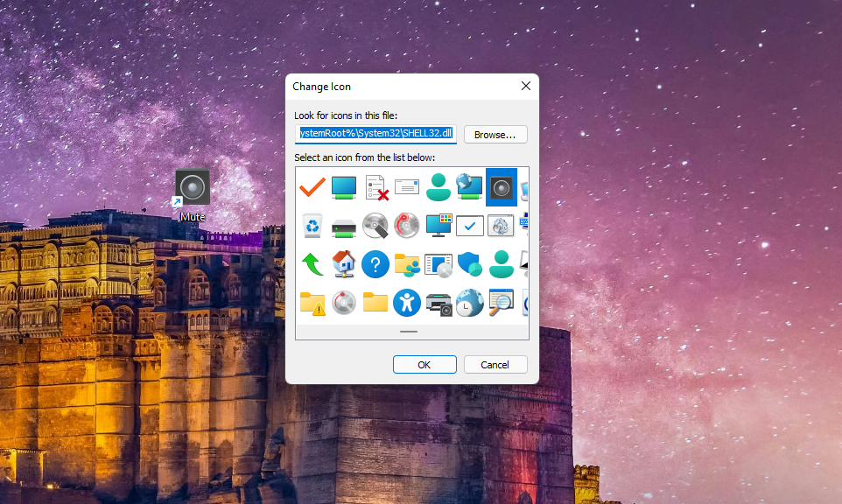842x504 pixels.
Task: Select the blue monitor icon
Action: (344, 186)
